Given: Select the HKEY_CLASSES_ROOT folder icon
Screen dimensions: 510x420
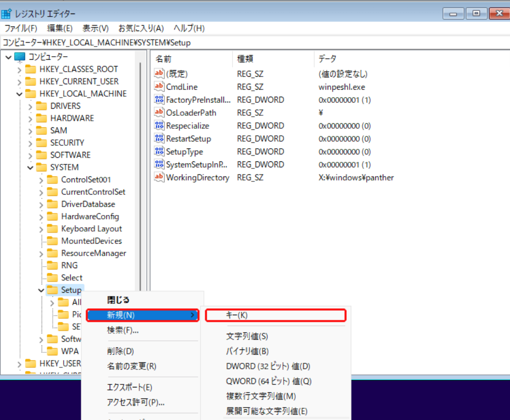Looking at the screenshot, I should pos(31,69).
